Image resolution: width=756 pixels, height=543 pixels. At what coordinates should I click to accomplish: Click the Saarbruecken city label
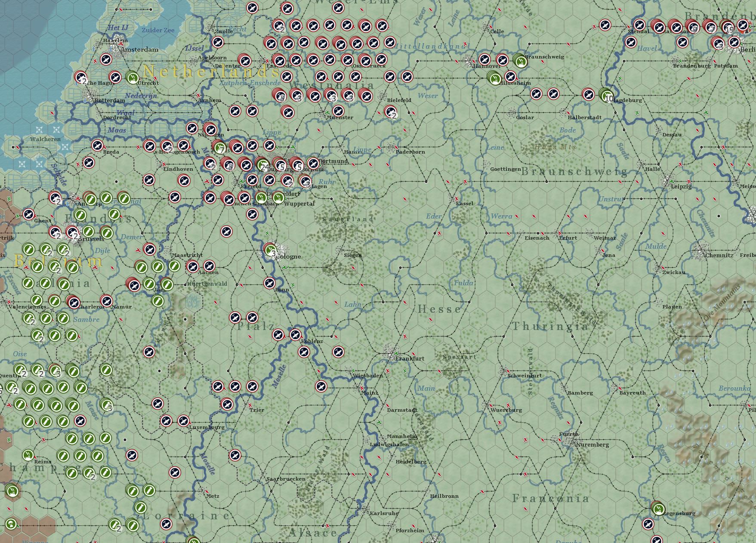point(286,479)
